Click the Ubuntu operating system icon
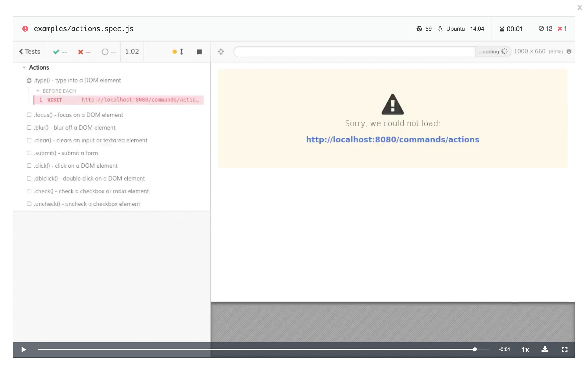 pyautogui.click(x=441, y=29)
